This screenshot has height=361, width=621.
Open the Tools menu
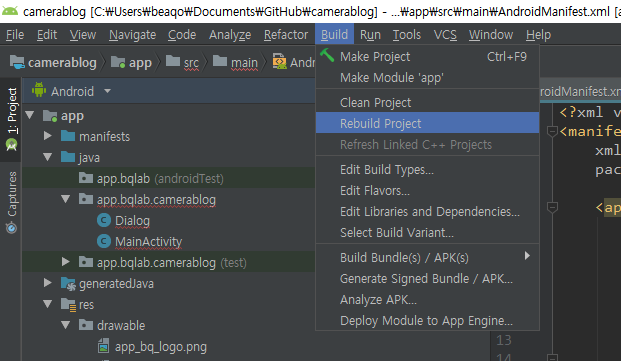(x=406, y=35)
